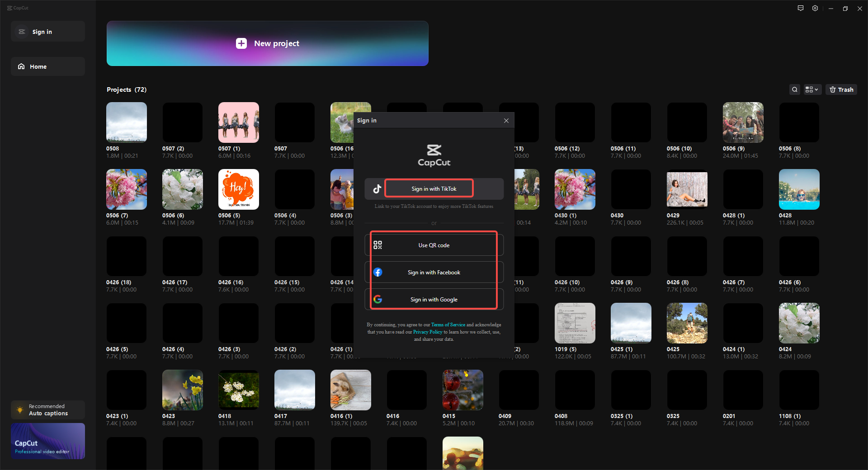Click the project name "0426 (16)"
Image resolution: width=868 pixels, height=470 pixels.
(231, 282)
